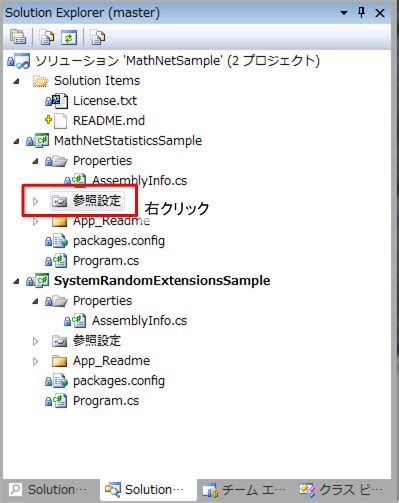Screen dimensions: 399x503
Task: Collapse the Solution Items folder
Action: click(16, 81)
